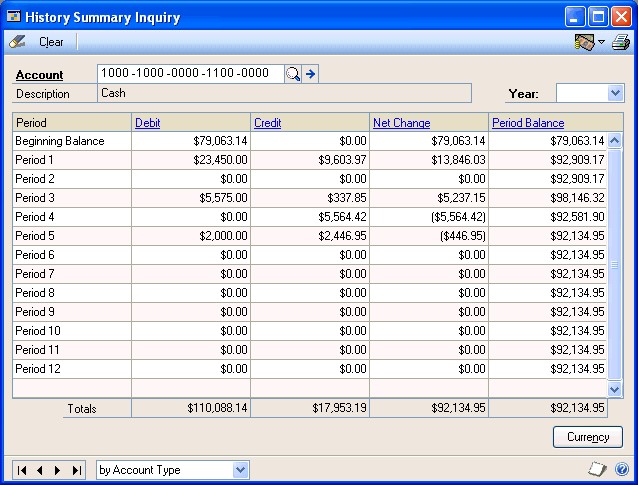Screen dimensions: 638x485
Task: Click the Debit column link
Action: pyautogui.click(x=147, y=123)
